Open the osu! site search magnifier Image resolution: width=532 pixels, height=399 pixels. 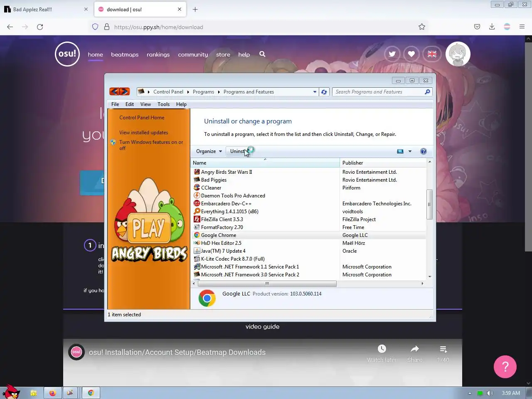[262, 54]
